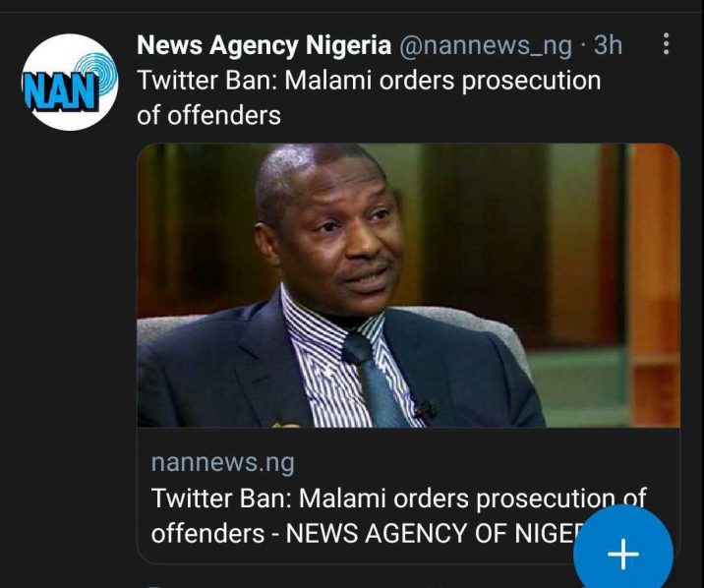The width and height of the screenshot is (704, 588).
Task: Click the white plus icon
Action: [x=622, y=555]
